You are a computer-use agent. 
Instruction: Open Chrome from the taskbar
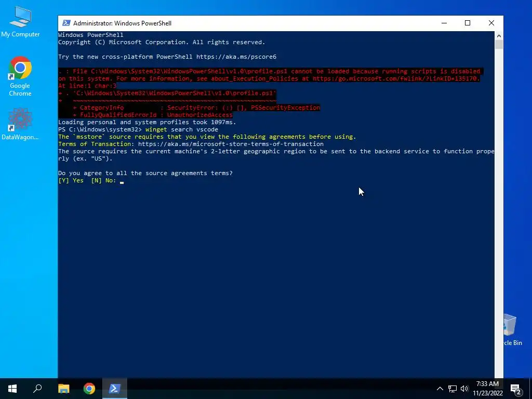[89, 389]
